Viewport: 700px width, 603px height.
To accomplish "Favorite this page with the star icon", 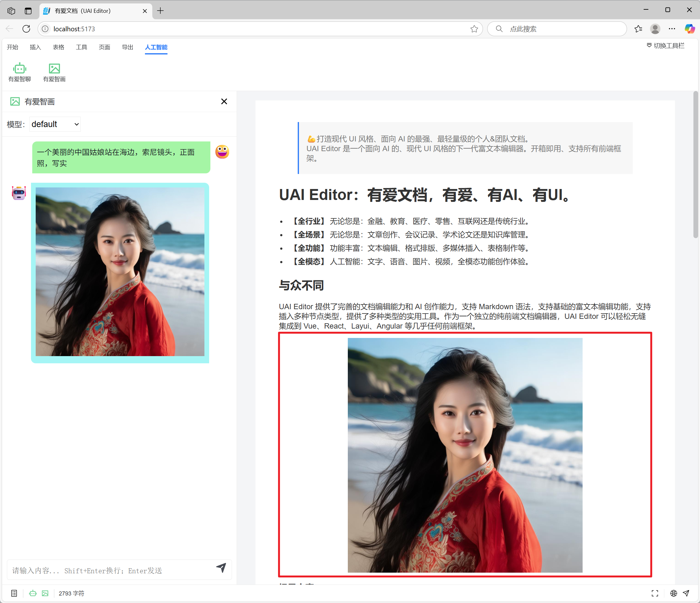I will (x=474, y=29).
